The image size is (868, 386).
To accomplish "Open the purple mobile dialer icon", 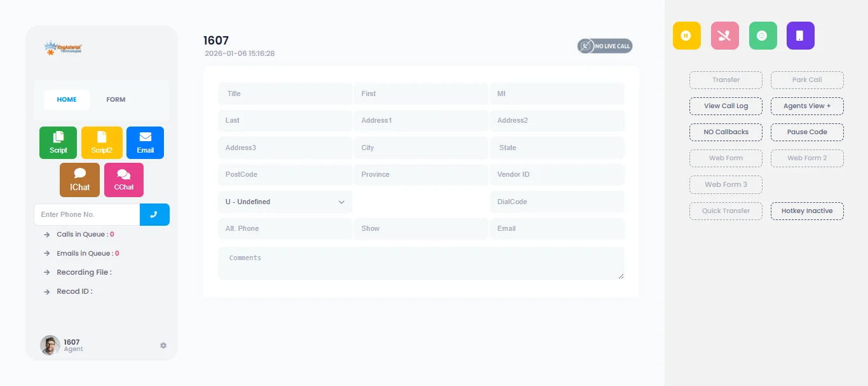I will 800,35.
